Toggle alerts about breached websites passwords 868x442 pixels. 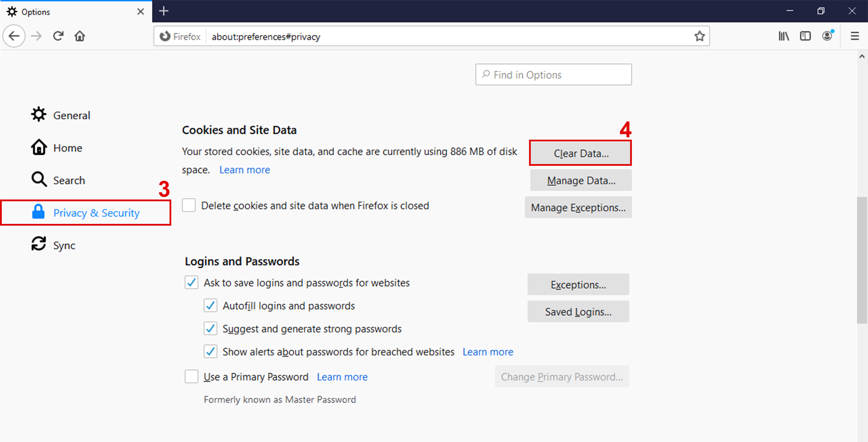[x=210, y=352]
